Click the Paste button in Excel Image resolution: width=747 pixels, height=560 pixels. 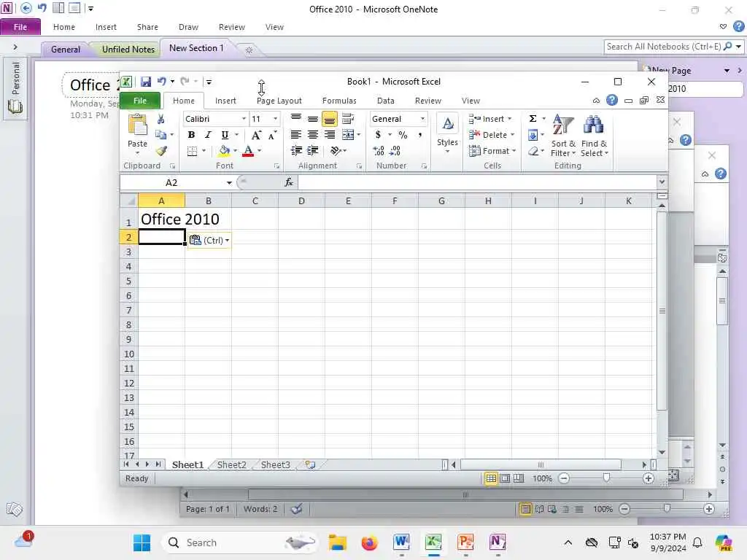coord(137,133)
